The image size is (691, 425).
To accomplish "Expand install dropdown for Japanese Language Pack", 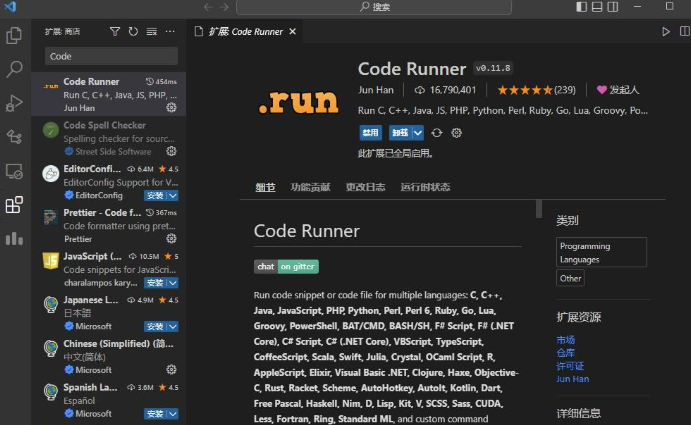I will [173, 326].
